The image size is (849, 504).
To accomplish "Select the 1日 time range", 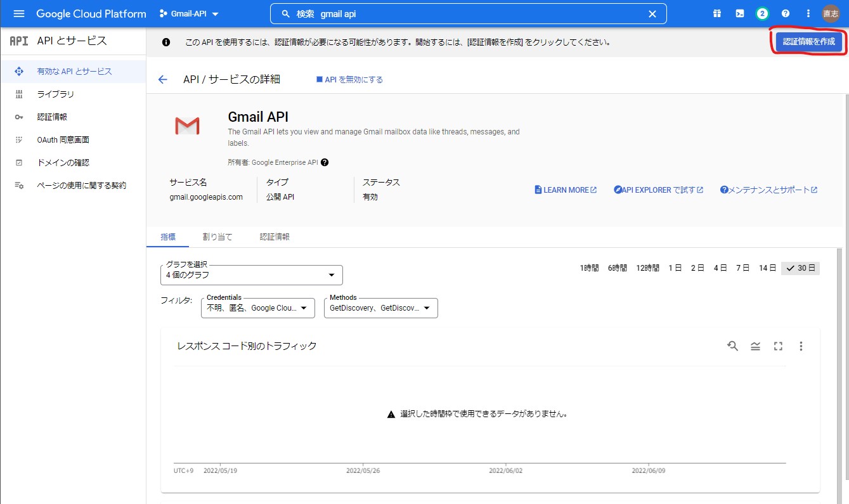I will tap(675, 268).
